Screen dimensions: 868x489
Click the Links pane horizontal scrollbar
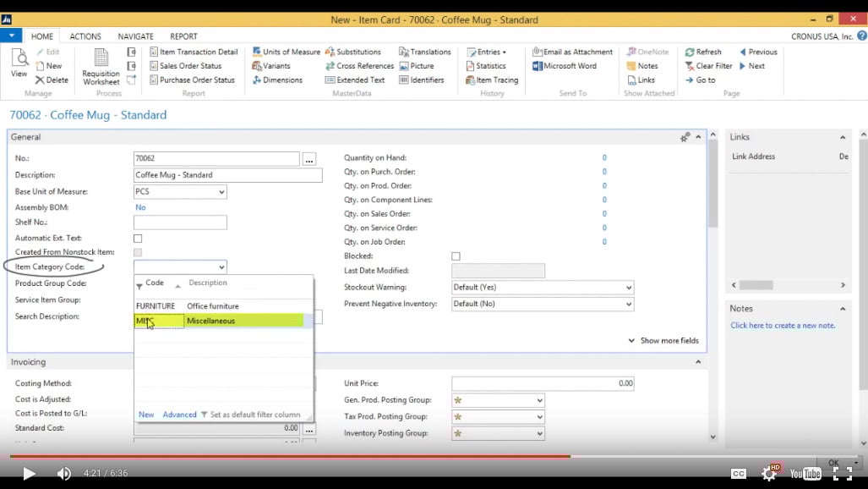[x=789, y=285]
